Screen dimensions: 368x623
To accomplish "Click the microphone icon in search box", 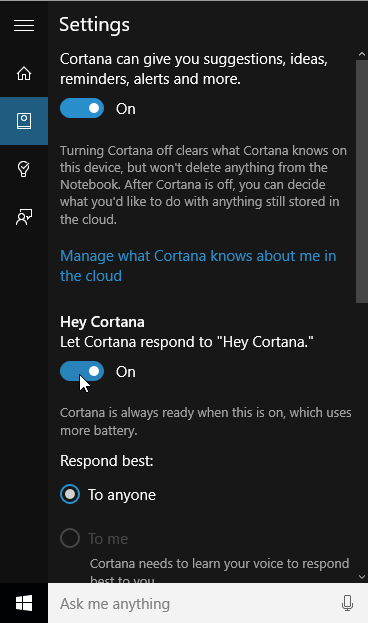I will pos(347,603).
